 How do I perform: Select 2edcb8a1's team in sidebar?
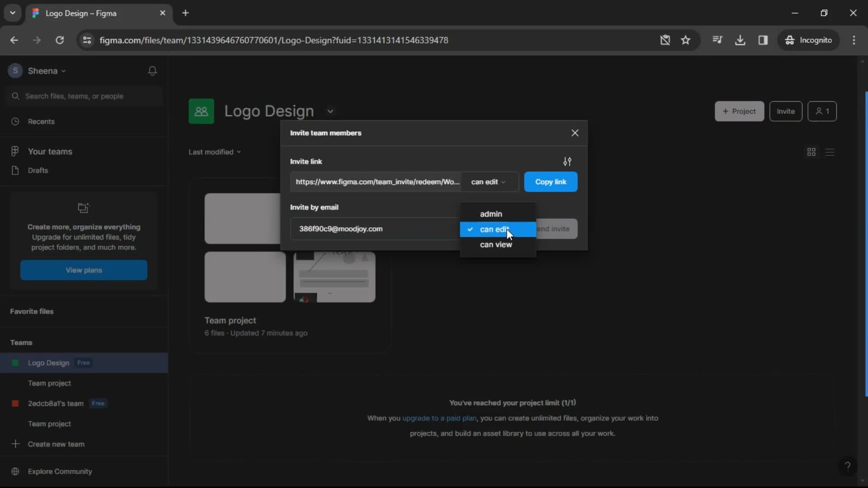[84, 404]
